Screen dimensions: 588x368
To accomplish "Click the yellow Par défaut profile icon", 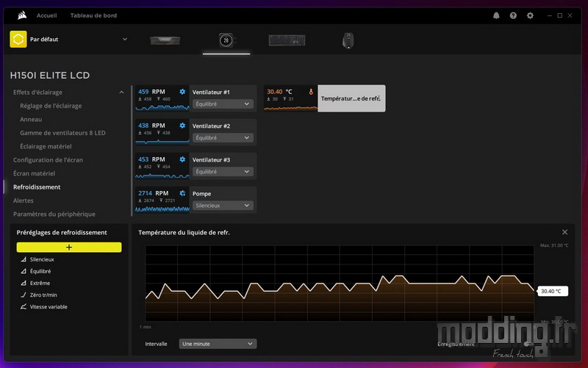I will click(18, 39).
